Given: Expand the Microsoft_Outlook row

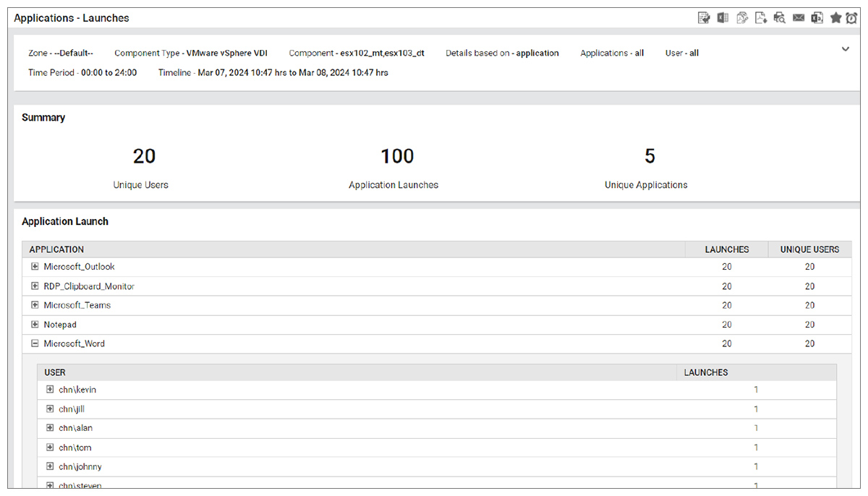Looking at the screenshot, I should (x=35, y=267).
